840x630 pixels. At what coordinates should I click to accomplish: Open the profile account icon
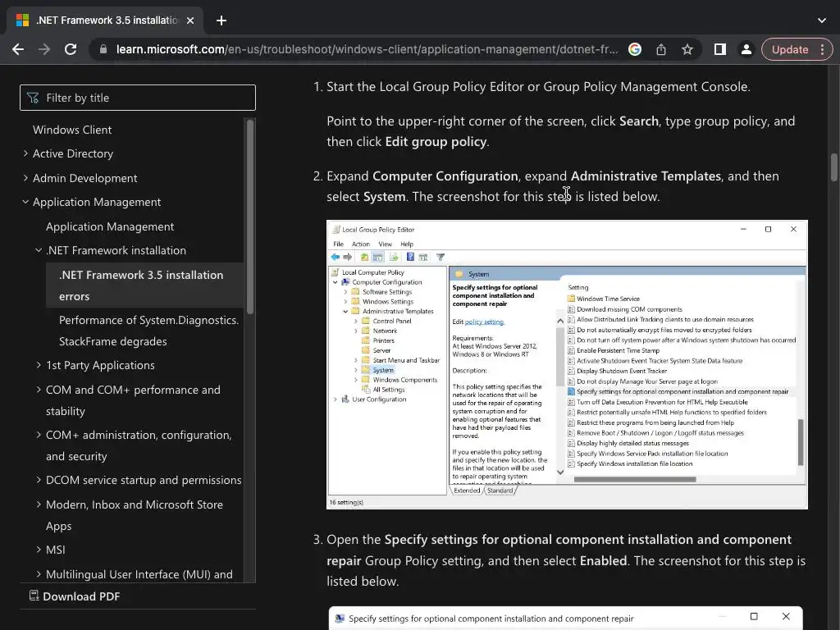click(x=746, y=49)
